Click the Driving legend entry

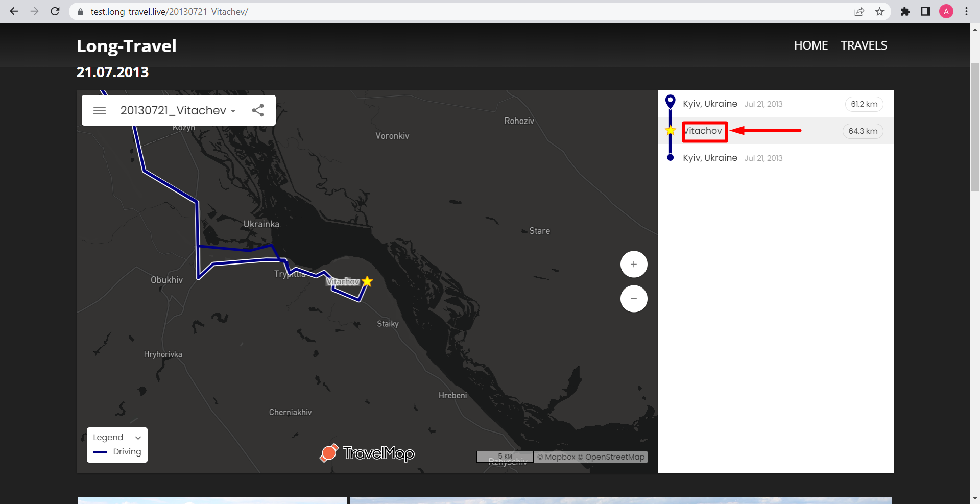pyautogui.click(x=117, y=452)
